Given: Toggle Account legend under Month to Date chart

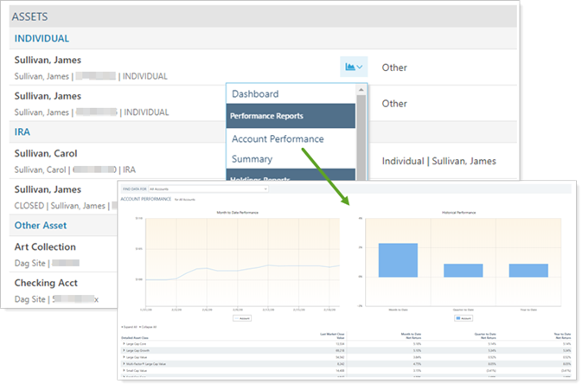Looking at the screenshot, I should click(241, 317).
